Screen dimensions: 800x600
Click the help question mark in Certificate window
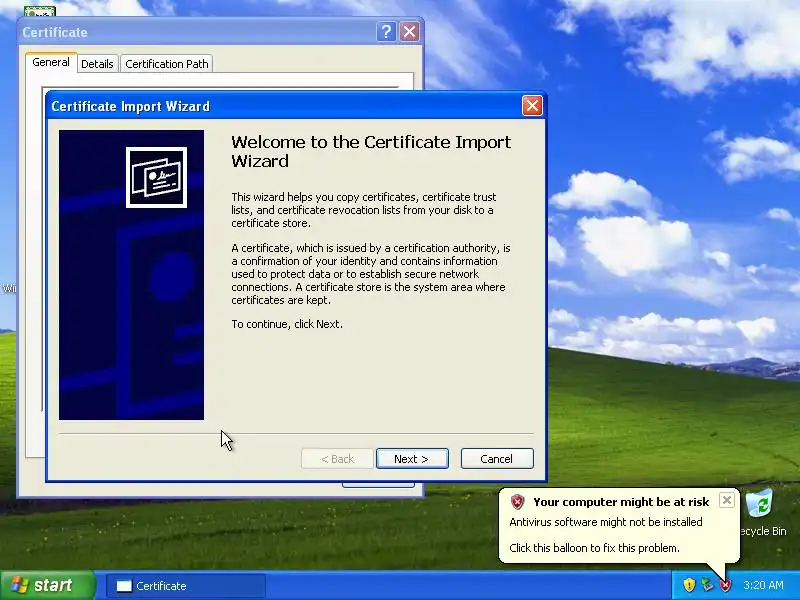[x=386, y=32]
